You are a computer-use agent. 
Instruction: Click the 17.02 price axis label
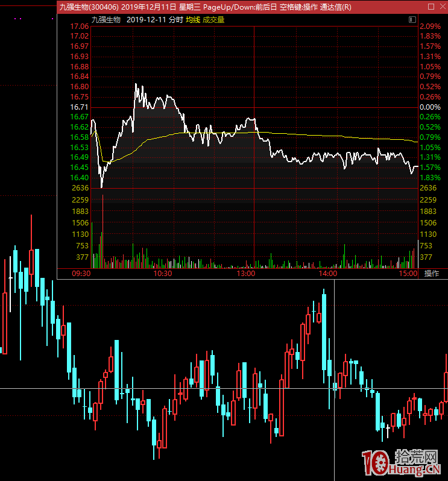point(80,36)
